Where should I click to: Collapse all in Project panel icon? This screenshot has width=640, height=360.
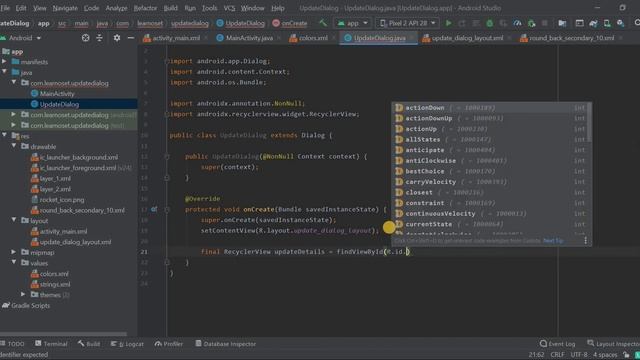tap(100, 38)
